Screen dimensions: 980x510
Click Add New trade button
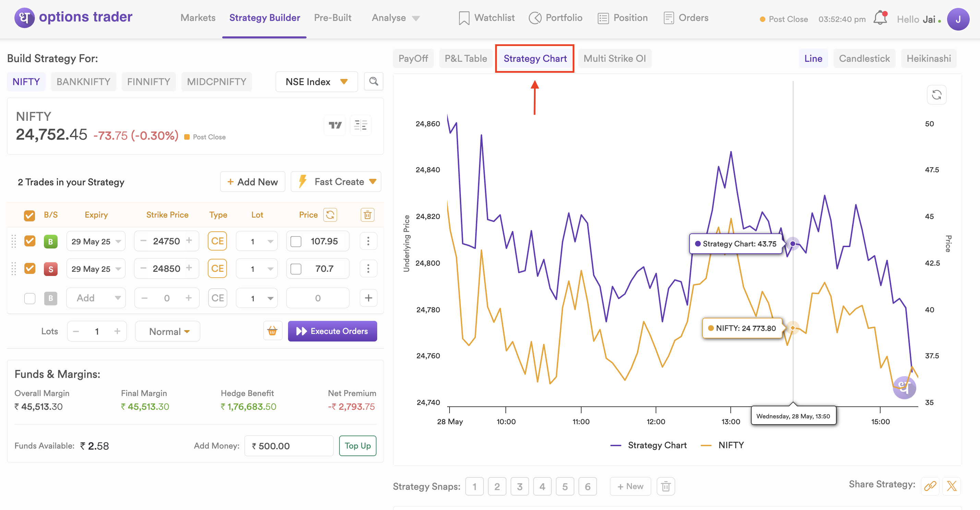point(252,182)
